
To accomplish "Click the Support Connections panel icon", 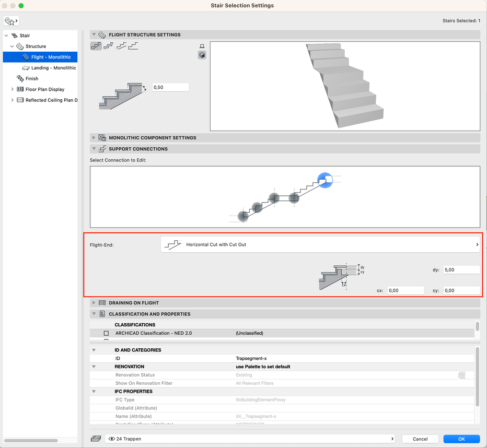I will [x=102, y=149].
